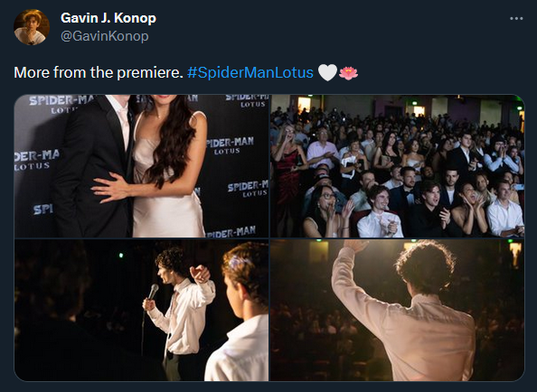Viewport: 537px width, 392px height.
Task: Click Gavin J. Konop's profile avatar
Action: (x=32, y=27)
